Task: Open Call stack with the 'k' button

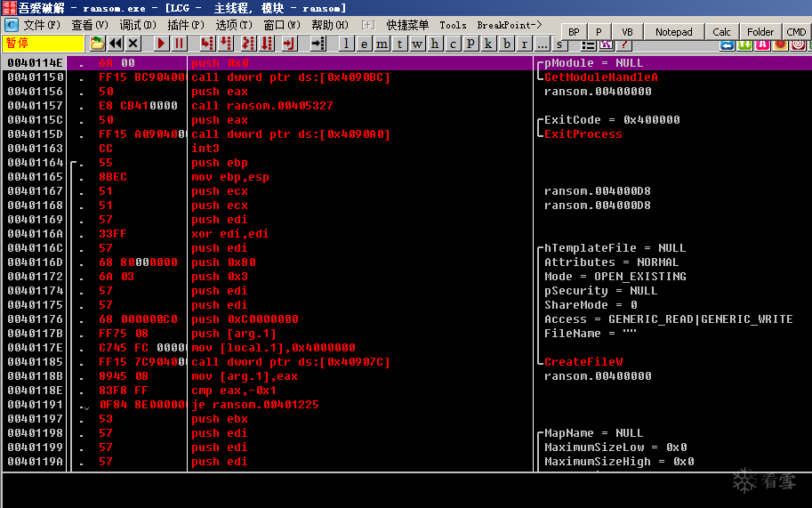Action: click(488, 44)
